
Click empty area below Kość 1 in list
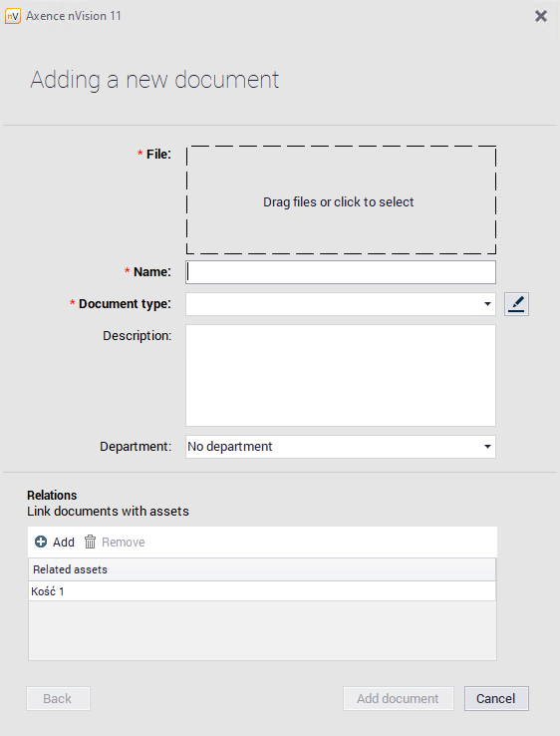point(262,630)
